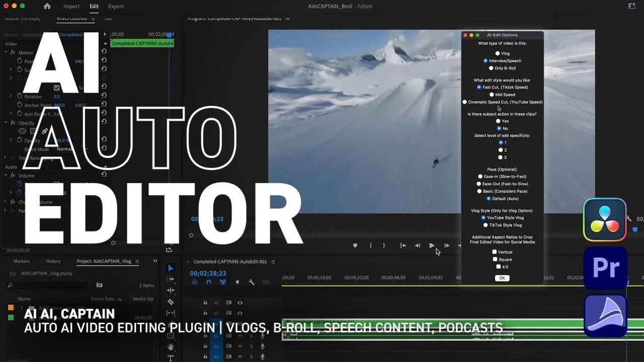
Task: Toggle Linked Selection icon in the timeline
Action: [x=222, y=282]
